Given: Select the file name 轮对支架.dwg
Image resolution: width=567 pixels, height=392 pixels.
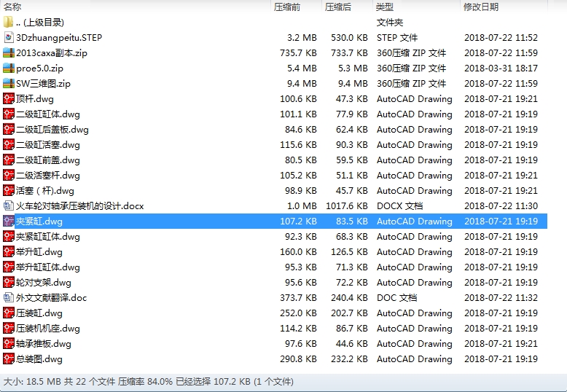Looking at the screenshot, I should [x=44, y=283].
